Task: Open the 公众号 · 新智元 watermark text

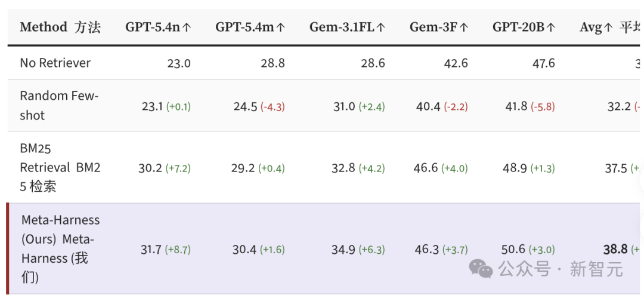Action: (x=561, y=269)
